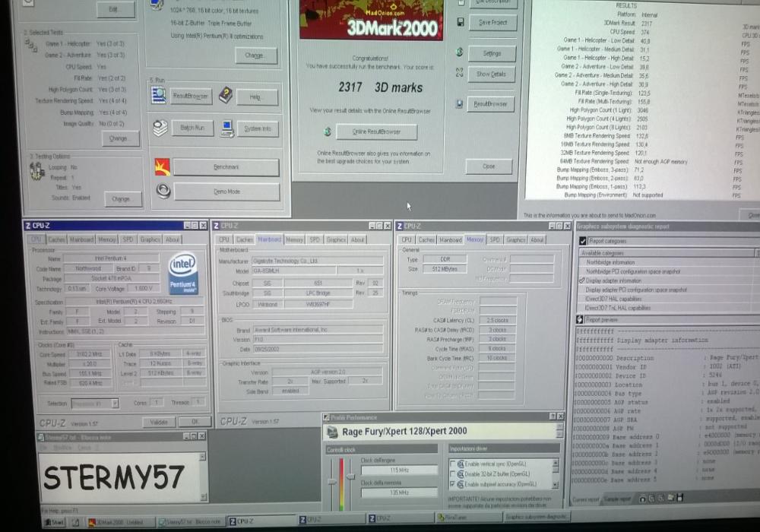Close the 3DMark score dialog with Close button
The height and width of the screenshot is (532, 760).
click(488, 166)
